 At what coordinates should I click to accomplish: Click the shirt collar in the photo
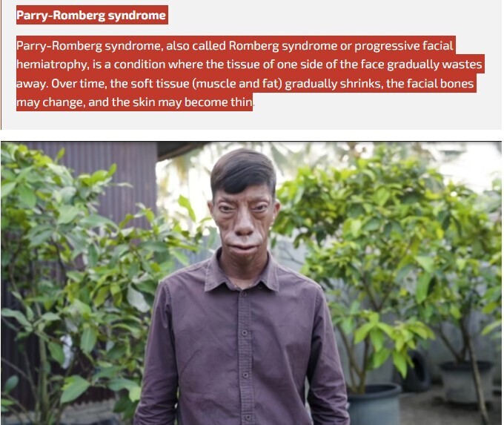[241, 272]
